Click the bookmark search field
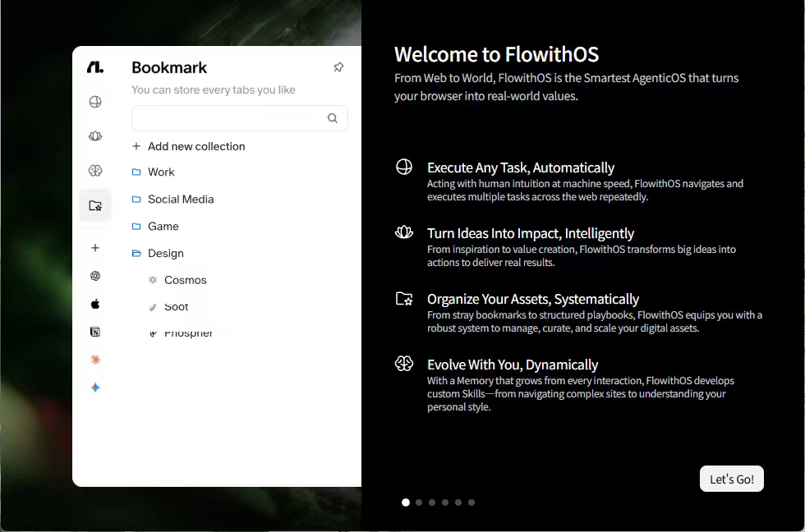This screenshot has width=805, height=532. click(x=228, y=118)
